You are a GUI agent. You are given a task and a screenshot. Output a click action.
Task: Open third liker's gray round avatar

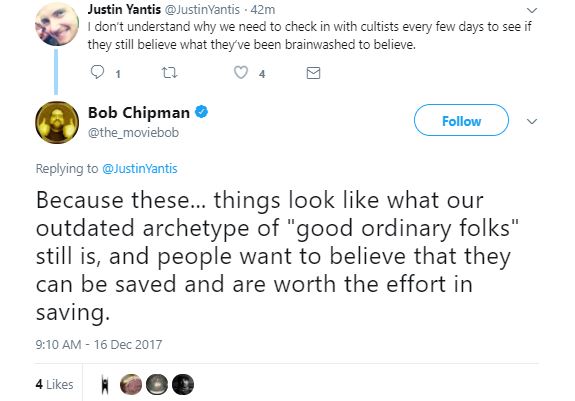point(157,385)
